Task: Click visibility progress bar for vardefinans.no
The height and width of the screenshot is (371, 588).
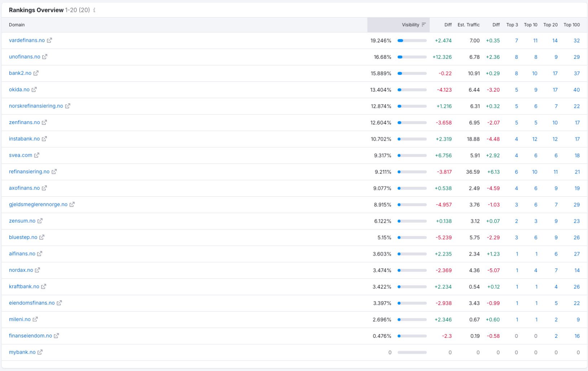Action: click(412, 41)
